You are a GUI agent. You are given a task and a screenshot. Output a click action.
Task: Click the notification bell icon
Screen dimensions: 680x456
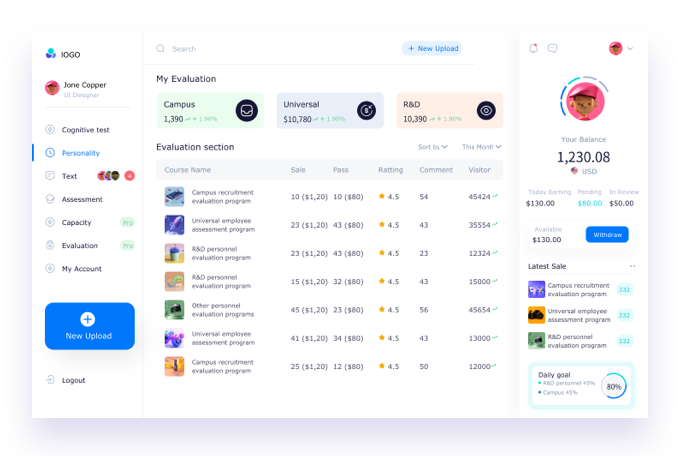click(533, 48)
